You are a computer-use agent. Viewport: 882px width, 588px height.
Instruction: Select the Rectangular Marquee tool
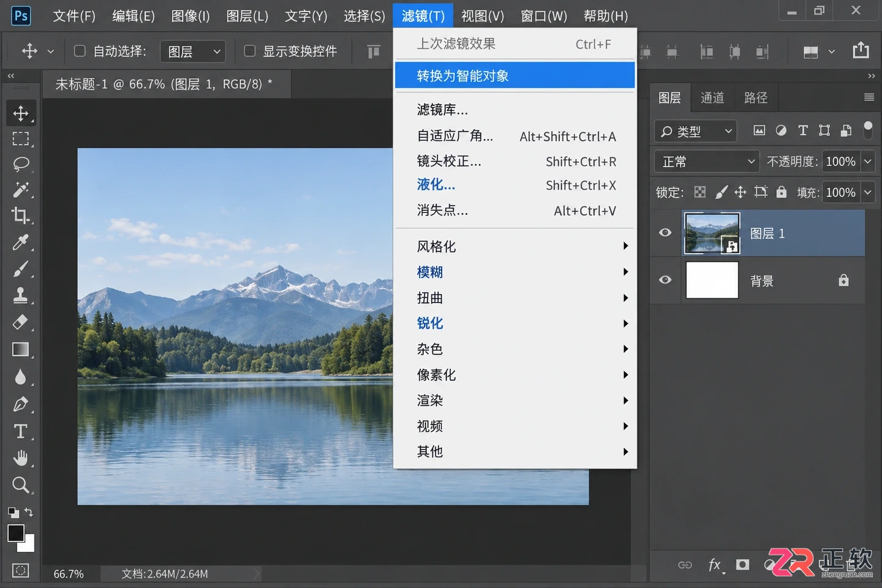click(21, 139)
